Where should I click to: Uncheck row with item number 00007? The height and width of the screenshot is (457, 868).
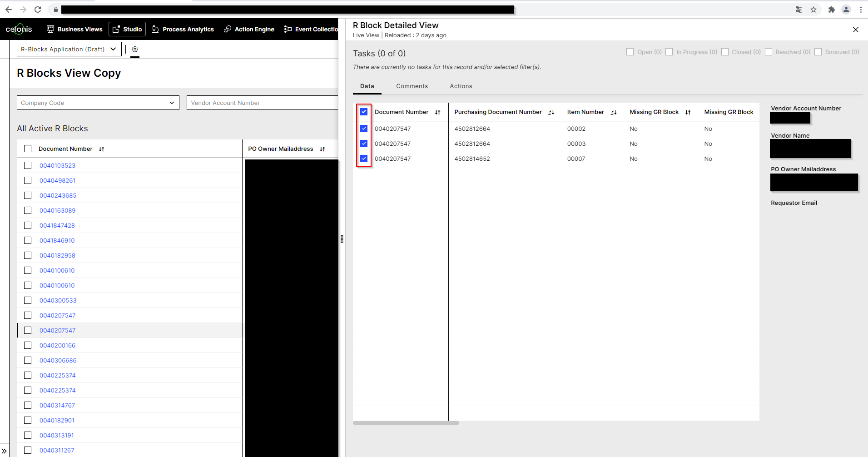tap(364, 159)
